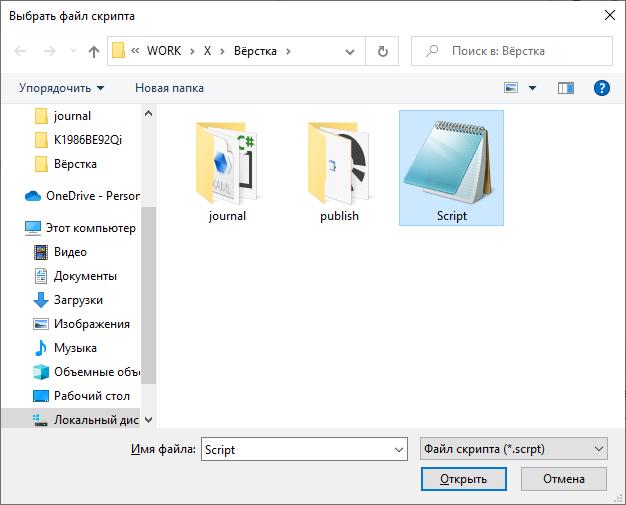Open Музыка in the sidebar
The image size is (626, 505).
[65, 348]
